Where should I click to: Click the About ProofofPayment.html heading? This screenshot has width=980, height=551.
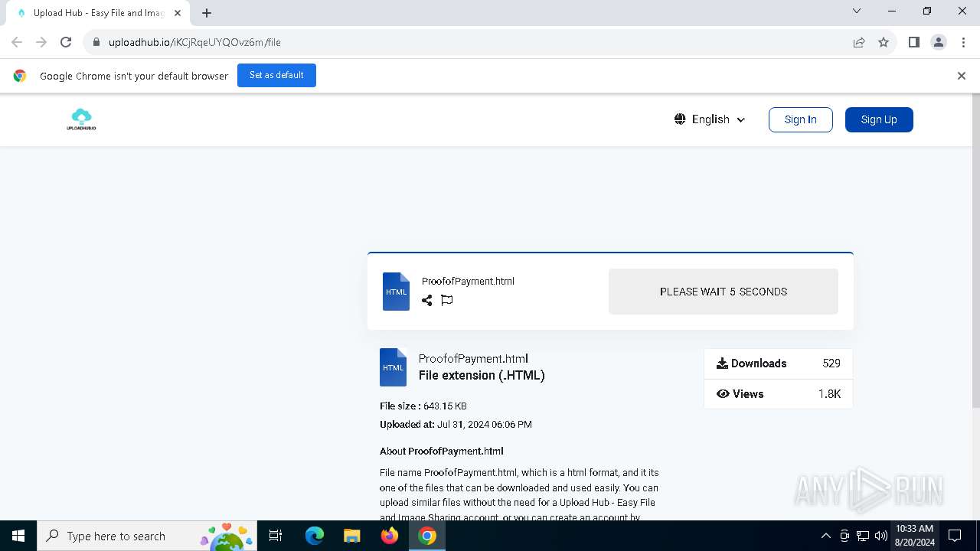pyautogui.click(x=442, y=452)
